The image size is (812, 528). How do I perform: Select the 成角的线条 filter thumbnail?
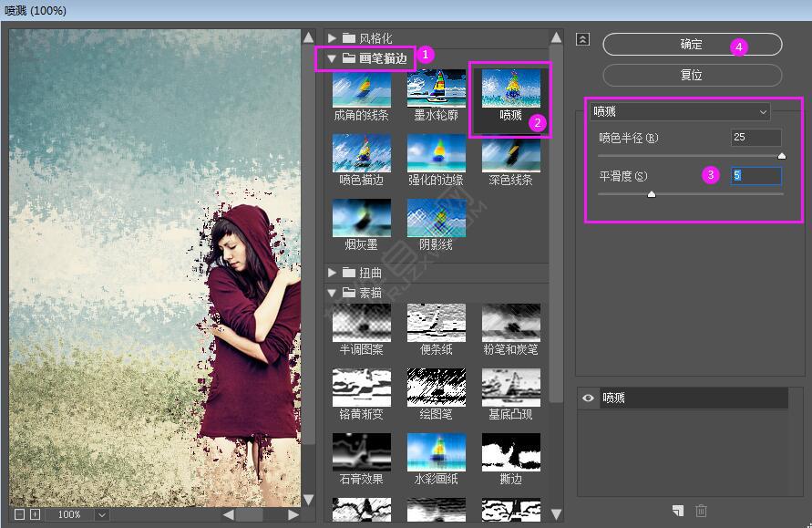click(361, 89)
